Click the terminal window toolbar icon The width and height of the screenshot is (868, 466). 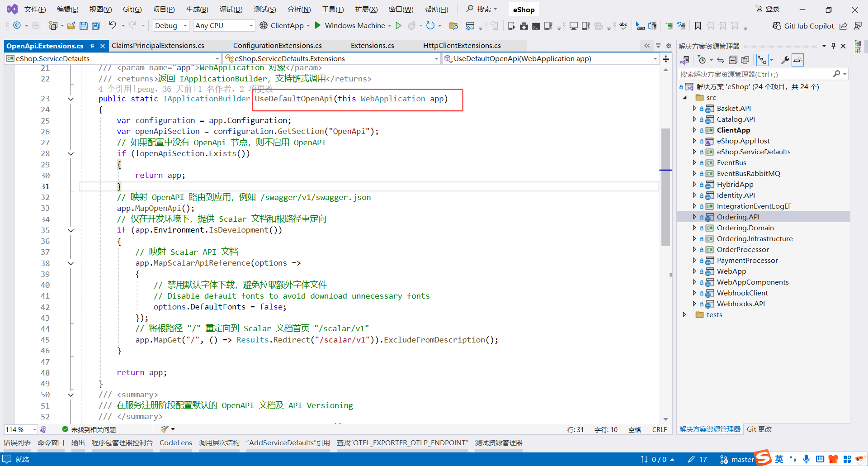coord(536,26)
